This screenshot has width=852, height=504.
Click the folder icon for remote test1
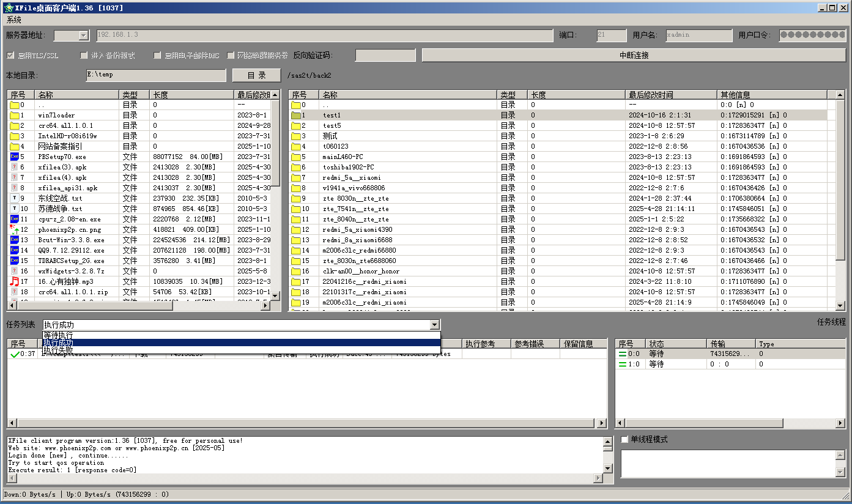click(x=297, y=115)
